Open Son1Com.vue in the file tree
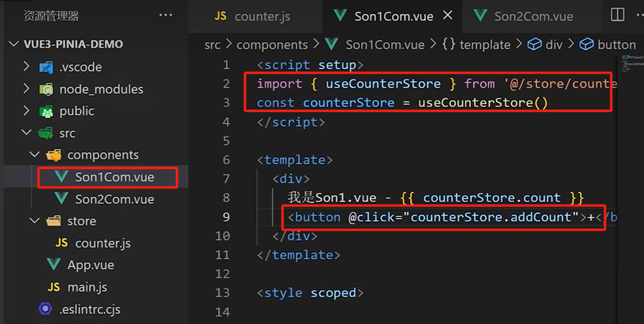 click(115, 177)
